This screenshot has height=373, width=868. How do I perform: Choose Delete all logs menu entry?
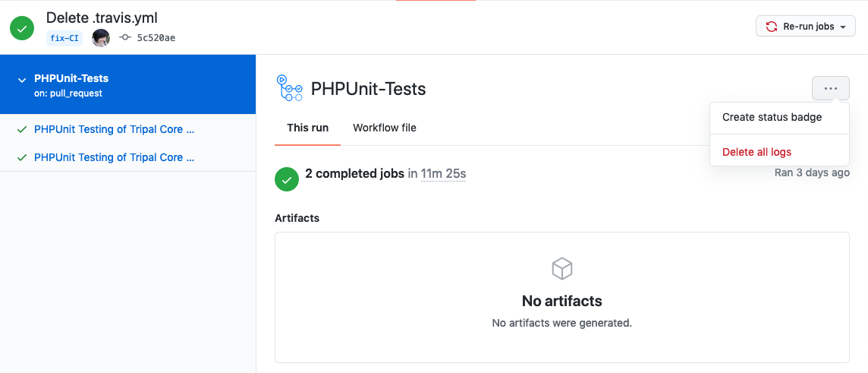point(756,152)
